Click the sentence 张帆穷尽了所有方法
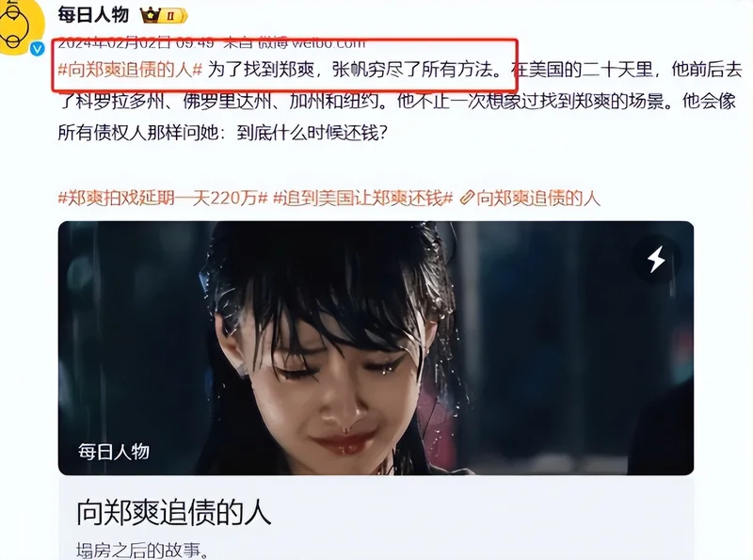 pos(416,71)
